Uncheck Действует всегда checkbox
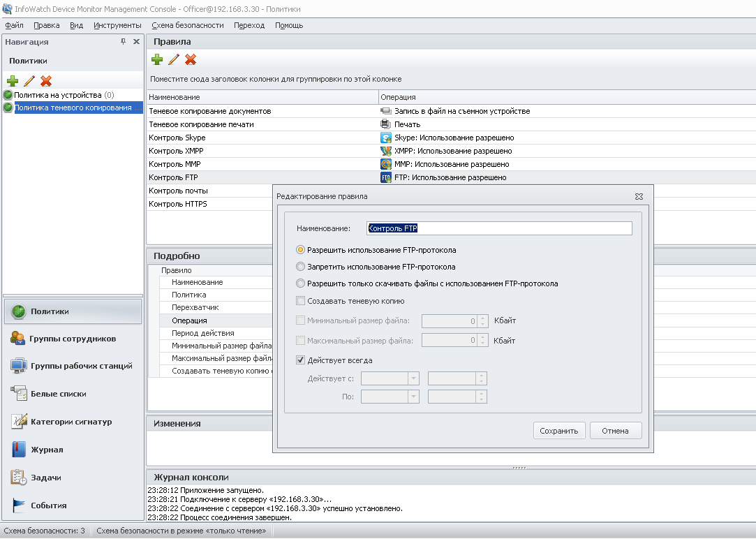 pyautogui.click(x=300, y=360)
